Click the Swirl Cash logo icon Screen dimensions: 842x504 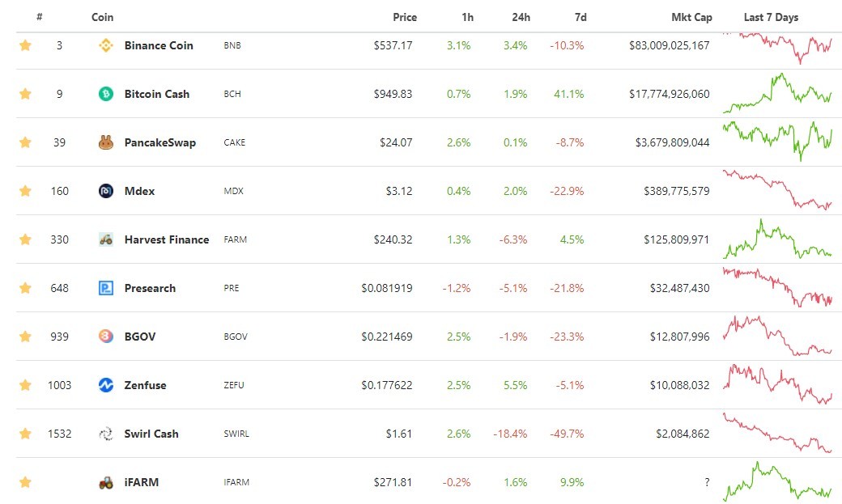[106, 434]
